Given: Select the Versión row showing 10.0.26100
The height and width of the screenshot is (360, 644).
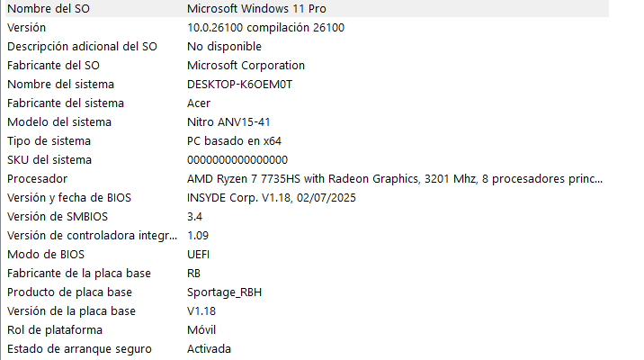Looking at the screenshot, I should click(307, 28).
